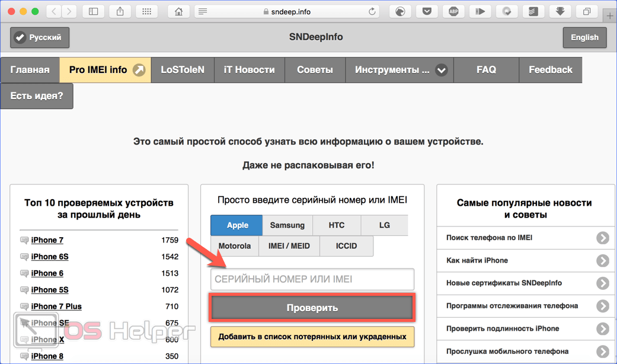
Task: Open a new tab with plus button
Action: point(610,16)
